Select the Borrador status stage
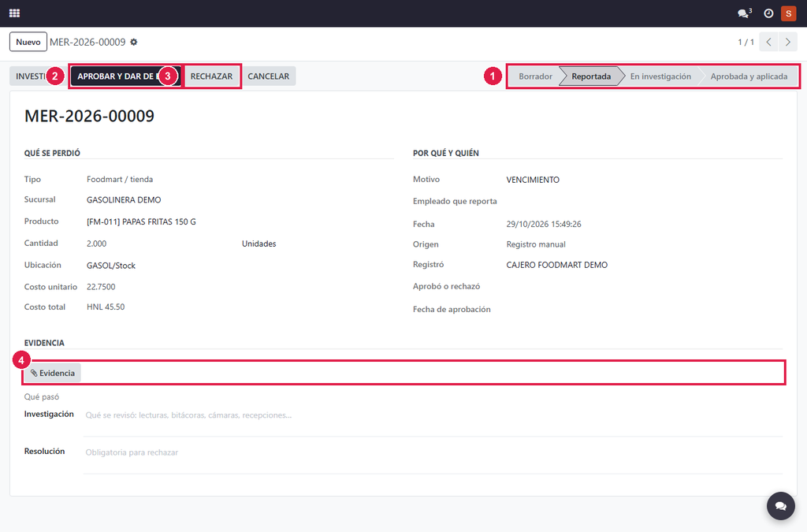The width and height of the screenshot is (807, 532). [535, 76]
